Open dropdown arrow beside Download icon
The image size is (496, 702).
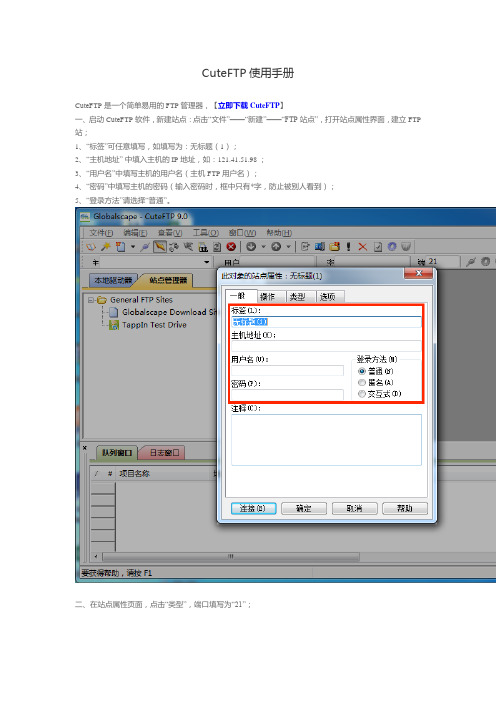(263, 247)
